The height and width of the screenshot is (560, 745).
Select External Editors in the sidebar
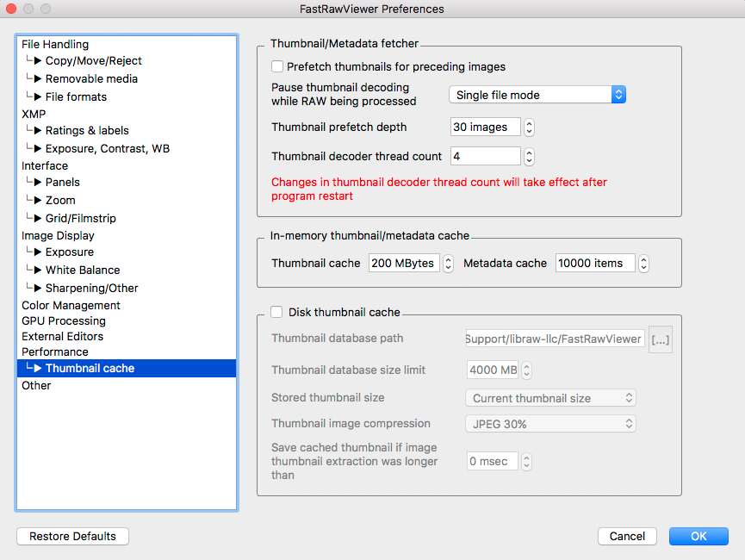(x=62, y=336)
